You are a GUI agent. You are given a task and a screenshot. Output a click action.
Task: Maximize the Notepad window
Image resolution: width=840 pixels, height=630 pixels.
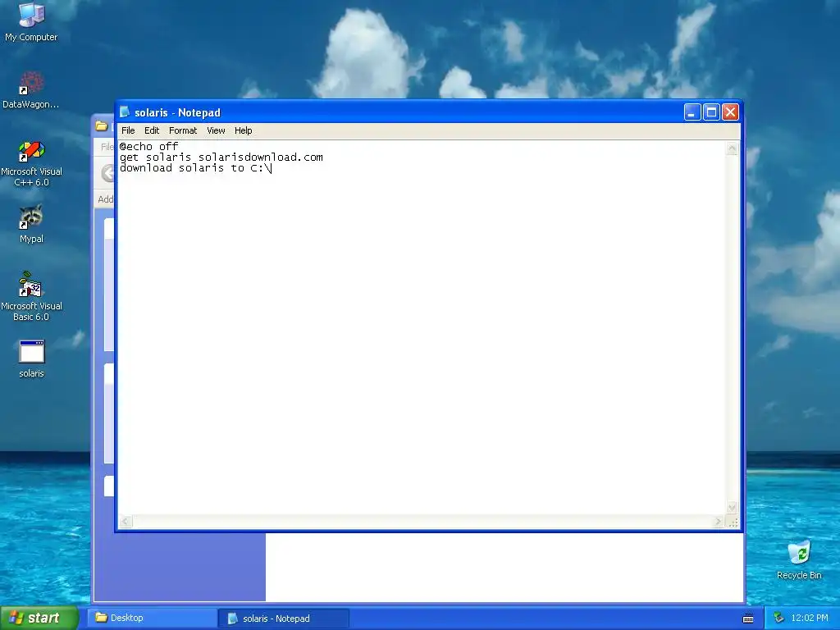[x=711, y=112]
